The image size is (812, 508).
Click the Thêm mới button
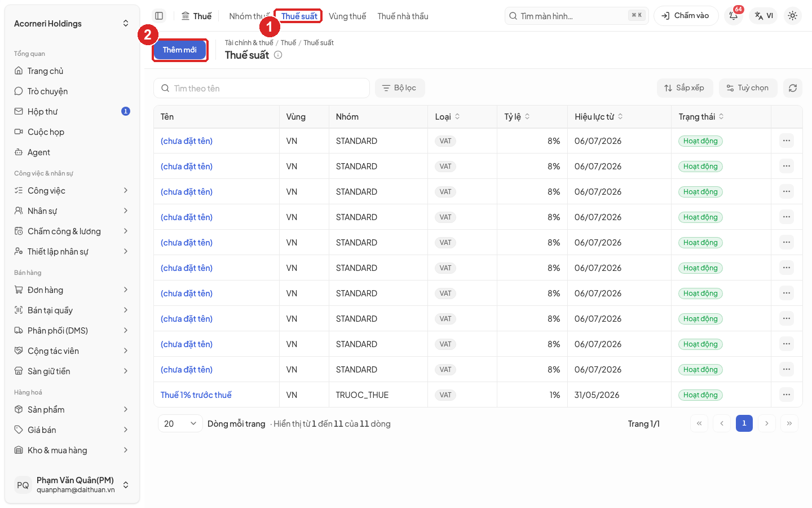[x=180, y=50]
